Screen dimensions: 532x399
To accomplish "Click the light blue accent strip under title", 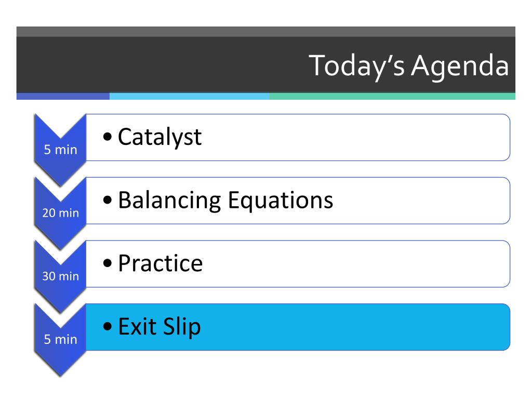I will (x=189, y=96).
